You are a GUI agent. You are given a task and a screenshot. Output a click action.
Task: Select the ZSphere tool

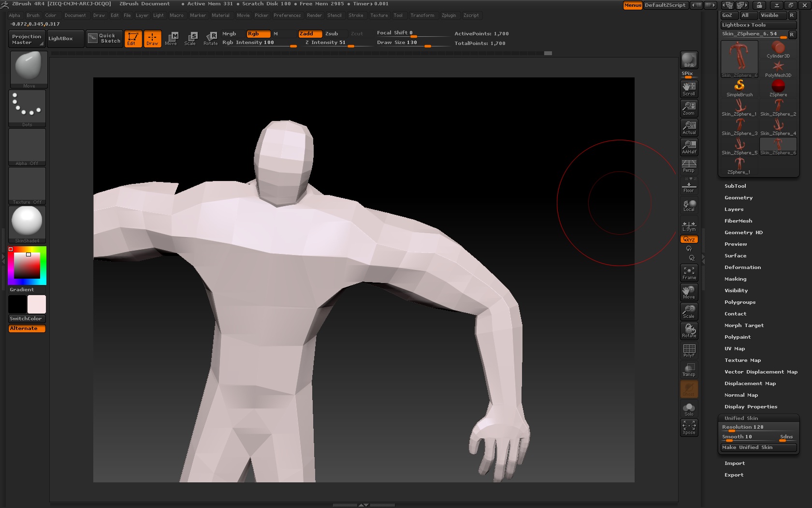[778, 88]
